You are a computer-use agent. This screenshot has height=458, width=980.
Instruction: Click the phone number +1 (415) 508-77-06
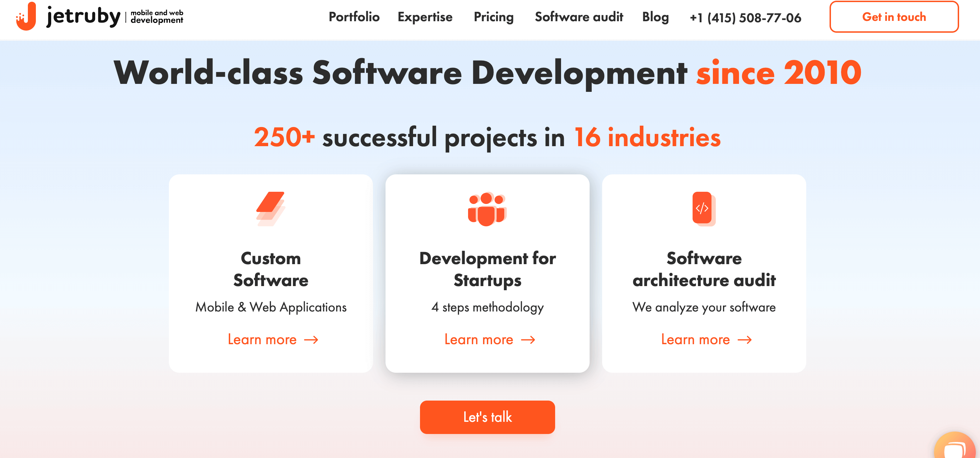[745, 17]
